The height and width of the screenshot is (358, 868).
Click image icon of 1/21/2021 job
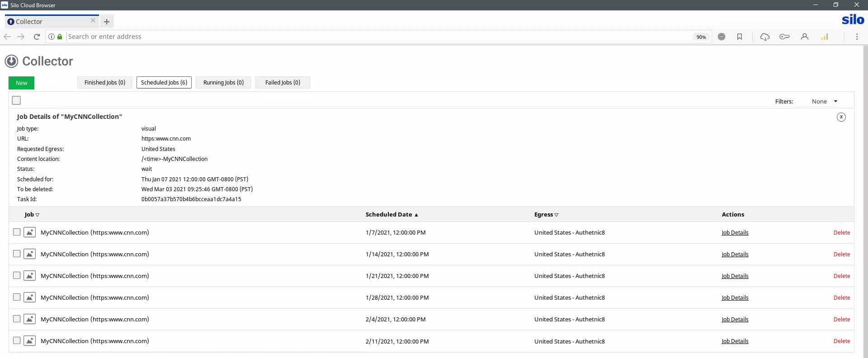click(29, 276)
